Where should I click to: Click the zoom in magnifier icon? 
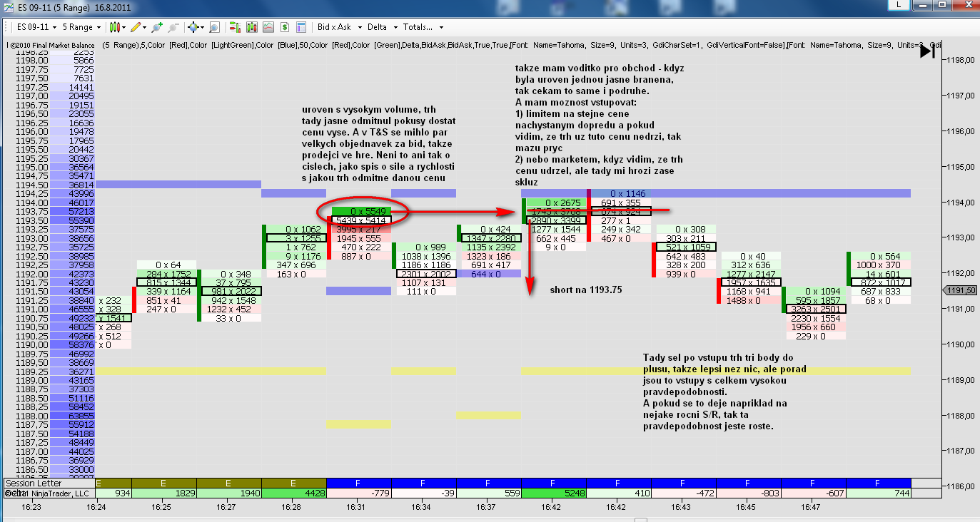click(x=156, y=27)
